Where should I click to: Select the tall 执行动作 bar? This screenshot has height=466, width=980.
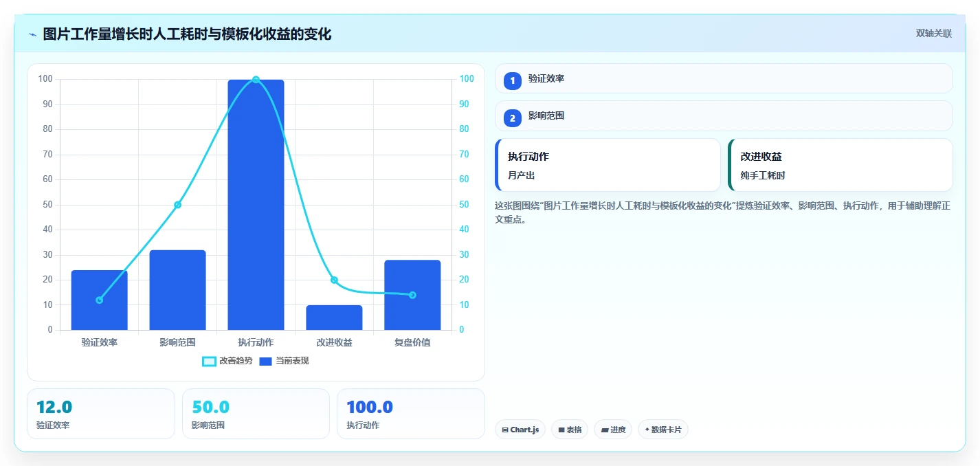(256, 205)
